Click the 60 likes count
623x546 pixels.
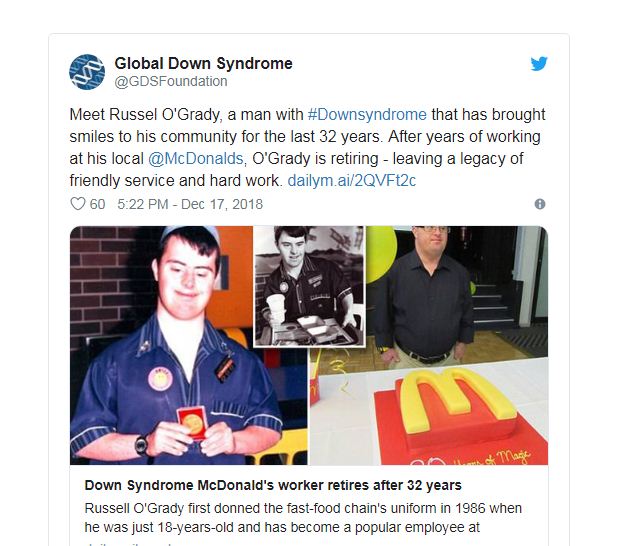[x=97, y=204]
